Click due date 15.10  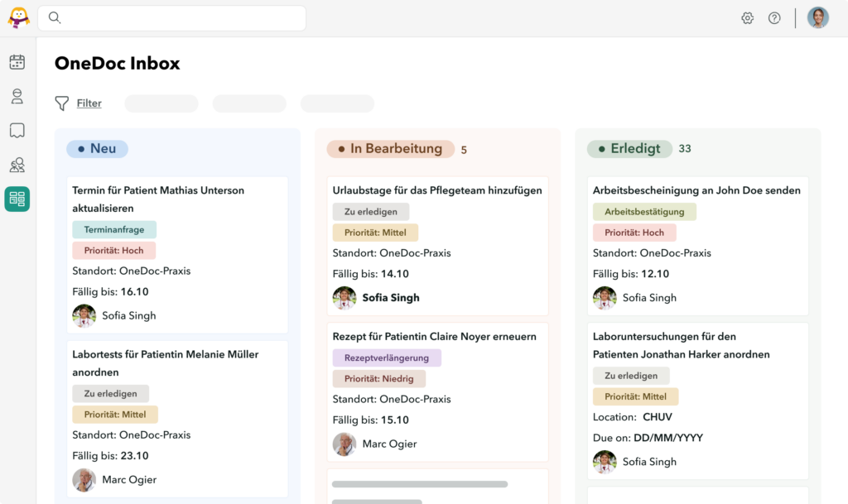(x=395, y=420)
